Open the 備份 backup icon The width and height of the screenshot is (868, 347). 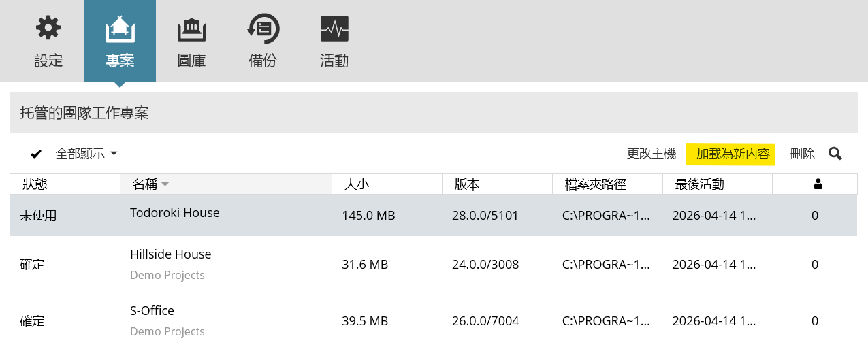click(263, 29)
